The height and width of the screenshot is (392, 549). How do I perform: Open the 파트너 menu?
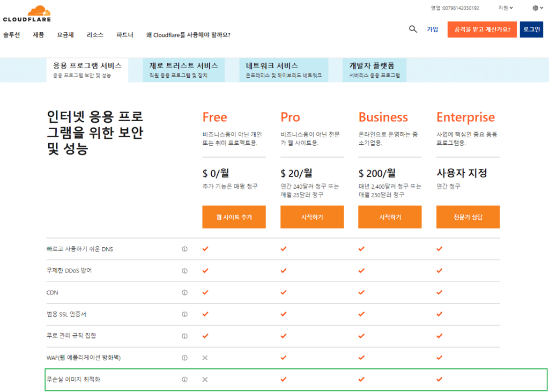[x=125, y=35]
